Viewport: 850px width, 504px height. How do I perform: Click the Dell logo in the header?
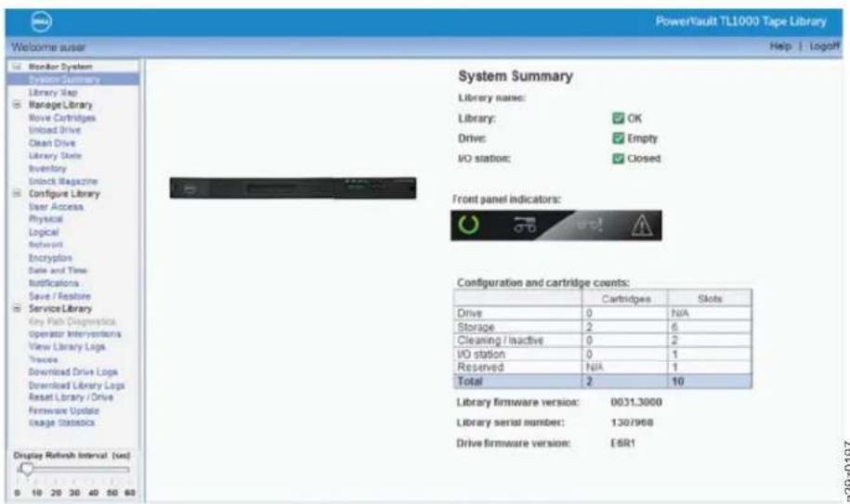tap(41, 21)
